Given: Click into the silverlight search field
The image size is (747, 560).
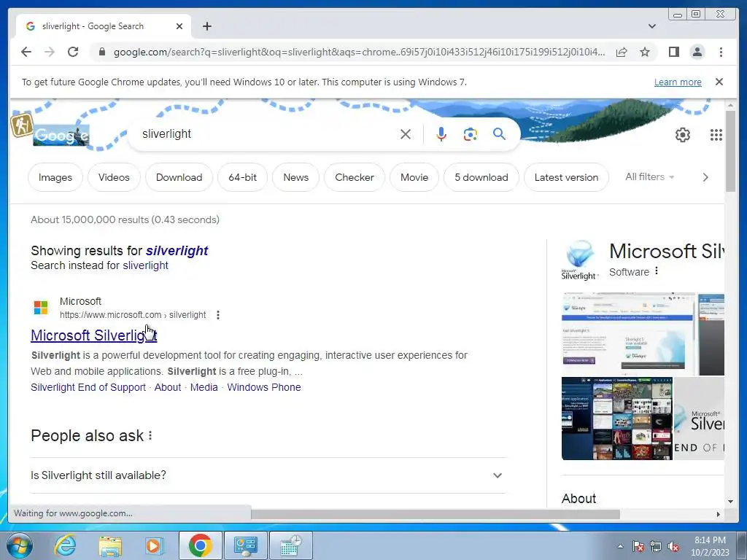Looking at the screenshot, I should [x=267, y=134].
